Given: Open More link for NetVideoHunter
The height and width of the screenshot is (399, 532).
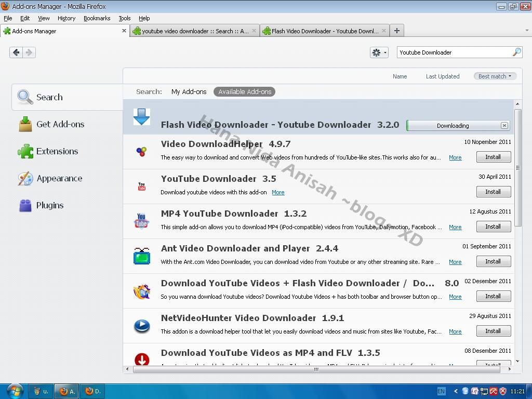Looking at the screenshot, I should click(x=455, y=331).
